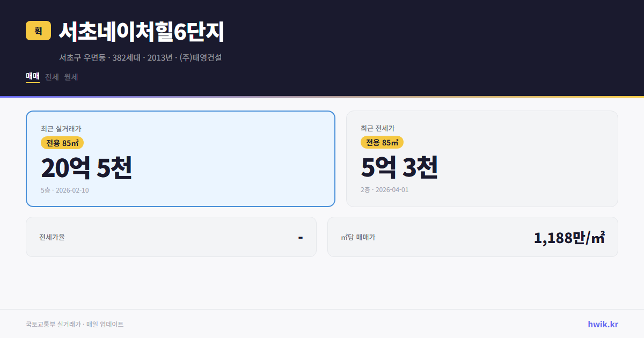Click the price value 20억 5천

[87, 167]
